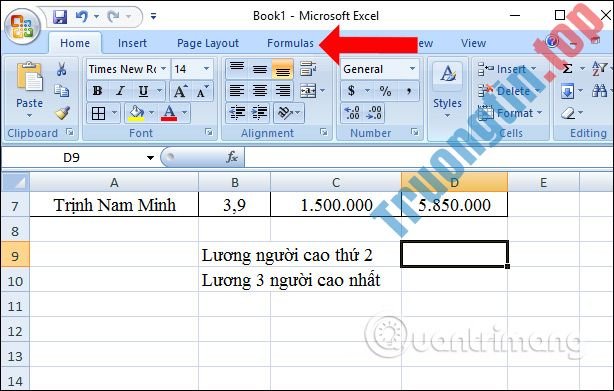Decrease indent in Alignment group
The height and width of the screenshot is (391, 614).
coord(237,114)
